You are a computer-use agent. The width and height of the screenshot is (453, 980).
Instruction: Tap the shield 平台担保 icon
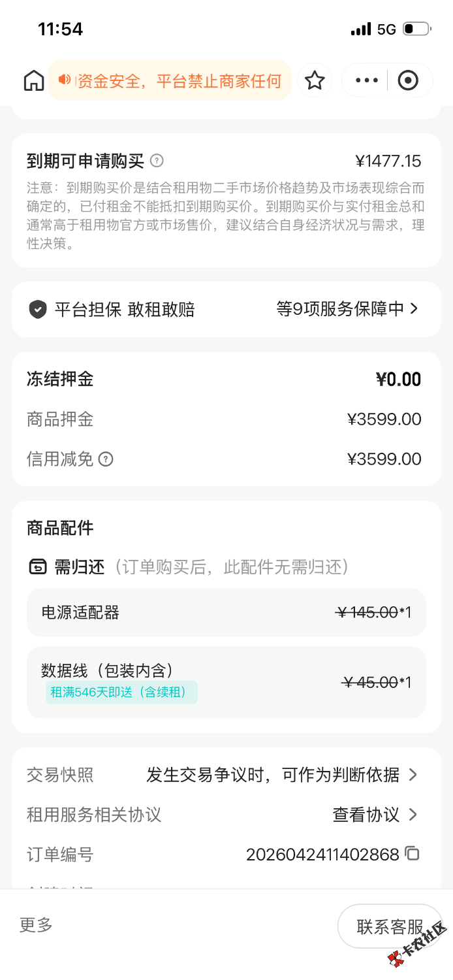coord(38,309)
